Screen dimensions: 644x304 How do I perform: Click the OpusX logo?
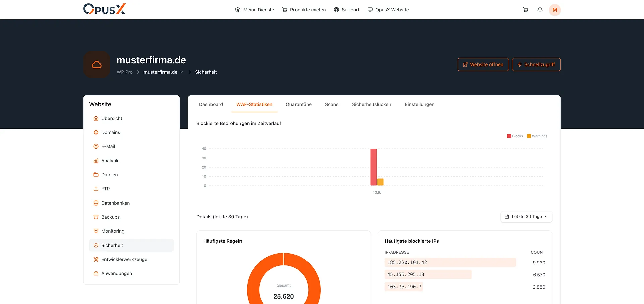(x=104, y=9)
